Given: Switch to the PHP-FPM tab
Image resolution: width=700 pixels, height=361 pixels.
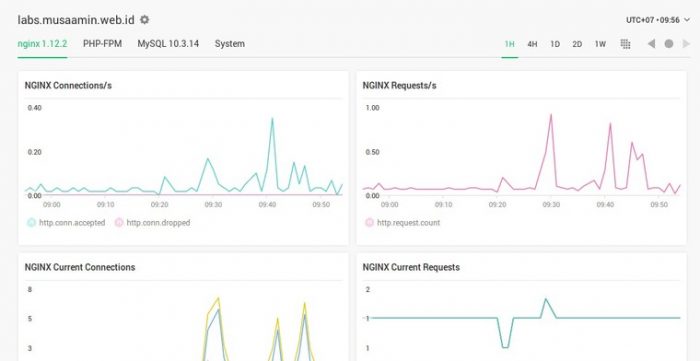Looking at the screenshot, I should (102, 44).
